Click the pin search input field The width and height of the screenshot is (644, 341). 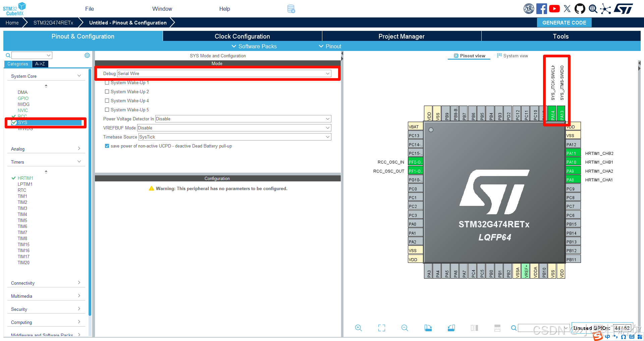pyautogui.click(x=544, y=328)
